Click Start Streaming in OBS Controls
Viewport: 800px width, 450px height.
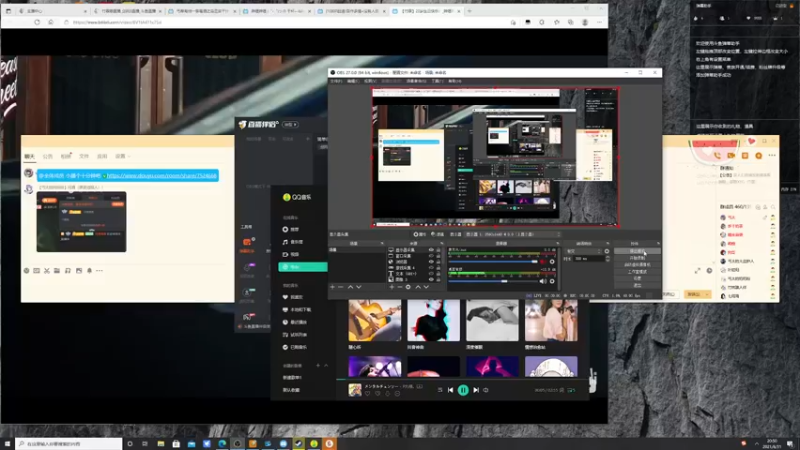[x=637, y=251]
